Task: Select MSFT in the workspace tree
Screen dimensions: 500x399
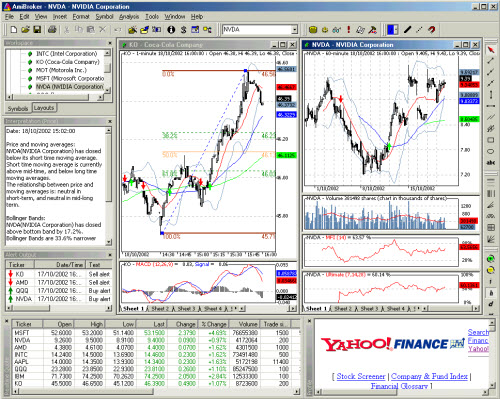Action: [x=70, y=78]
